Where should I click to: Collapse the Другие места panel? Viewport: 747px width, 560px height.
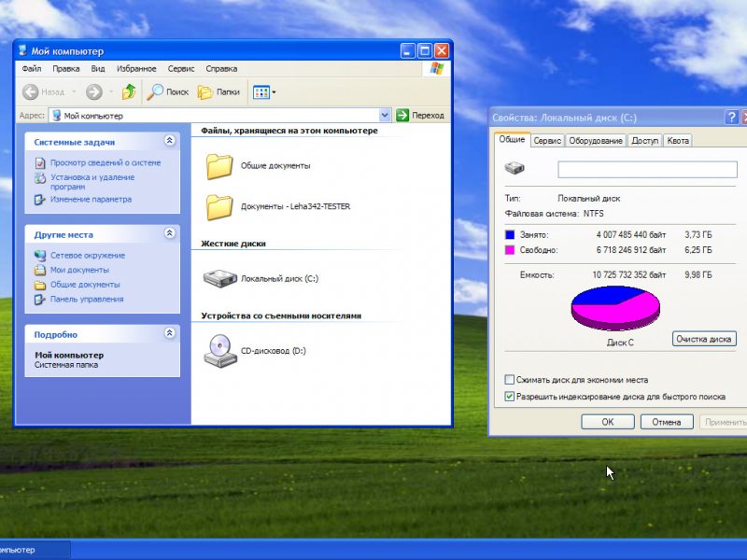[170, 233]
